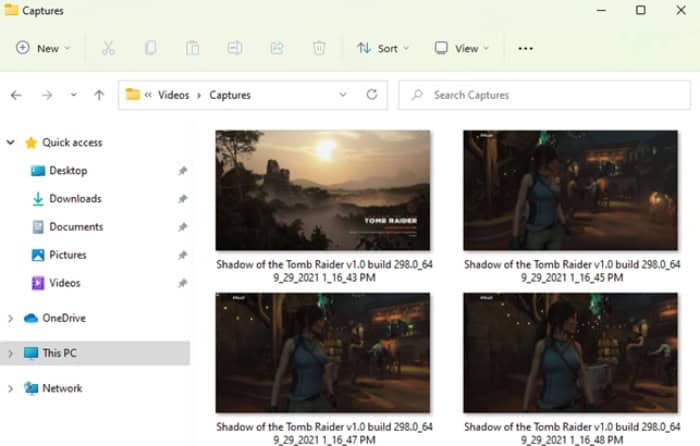700x446 pixels.
Task: Click the pin icon next to Videos
Action: 182,283
